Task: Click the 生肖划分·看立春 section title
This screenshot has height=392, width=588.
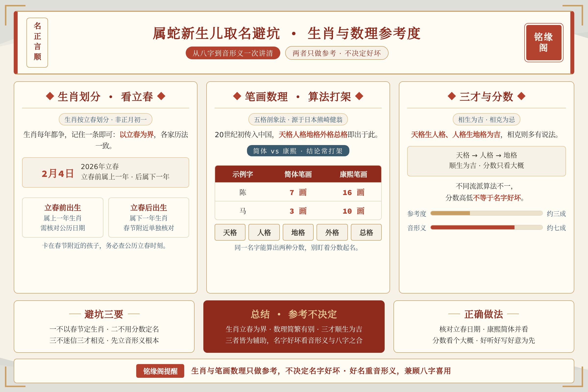Action: pyautogui.click(x=106, y=97)
